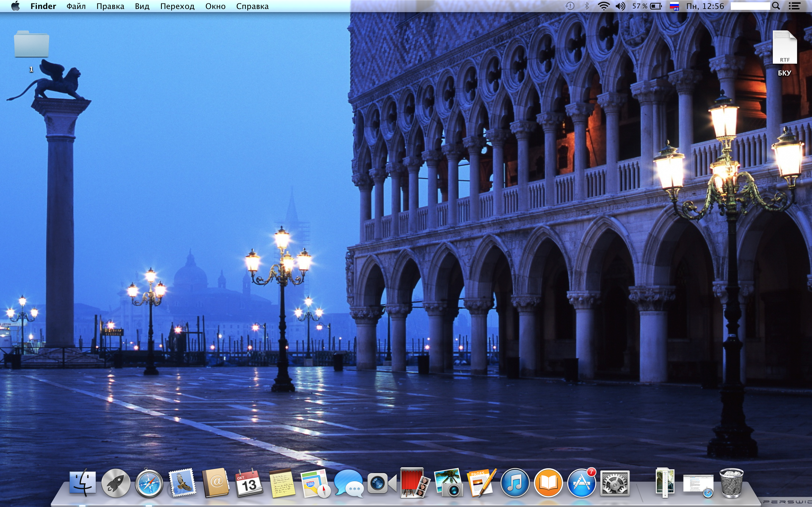Screen dimensions: 812x507
Task: Open App Store with 7 badge
Action: click(x=581, y=483)
